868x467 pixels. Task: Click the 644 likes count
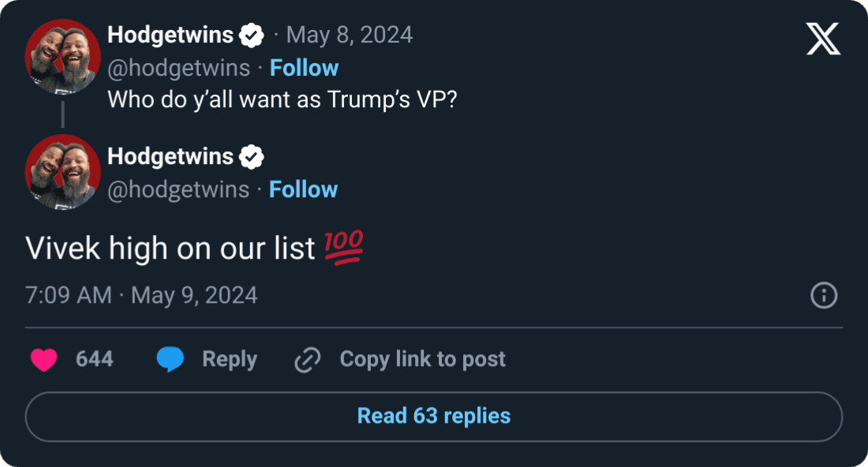tap(95, 360)
